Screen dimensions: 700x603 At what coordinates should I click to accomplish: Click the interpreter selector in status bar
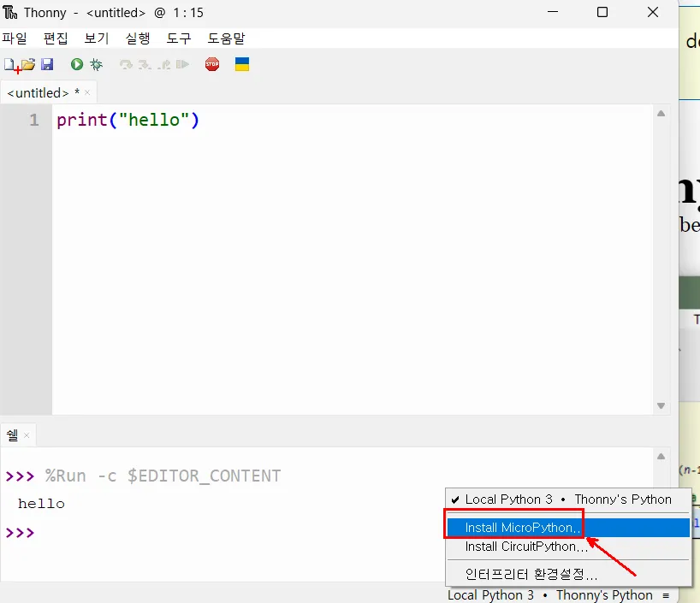pos(559,595)
